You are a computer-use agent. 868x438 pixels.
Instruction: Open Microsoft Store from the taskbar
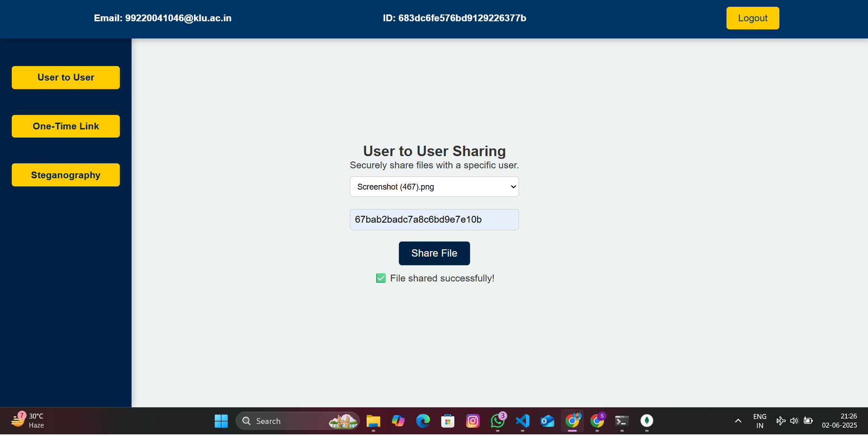448,421
